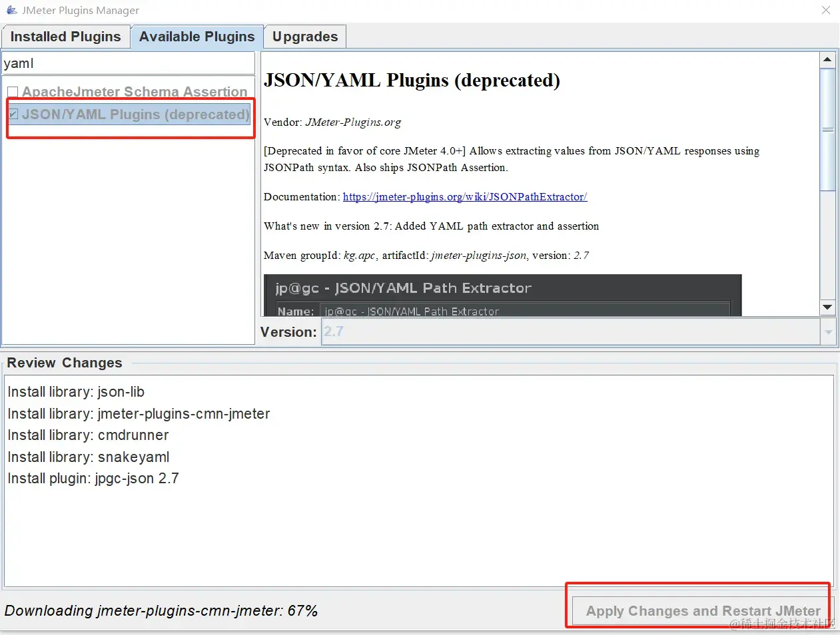840x635 pixels.
Task: Click the description panel scrollbar thumb
Action: click(x=827, y=130)
